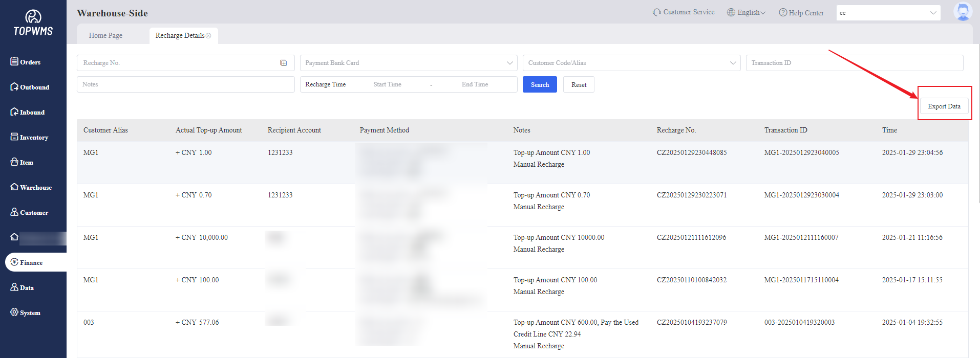Image resolution: width=980 pixels, height=358 pixels.
Task: Switch to the Home Page tab
Action: click(105, 36)
